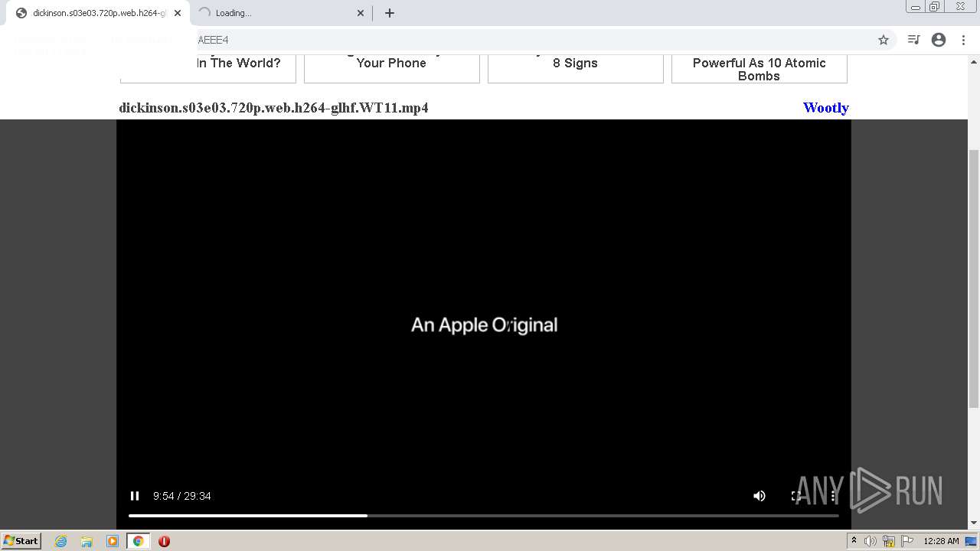Screen dimensions: 980x551
Task: Close the dickinson.s03e03 tab
Action: [178, 13]
